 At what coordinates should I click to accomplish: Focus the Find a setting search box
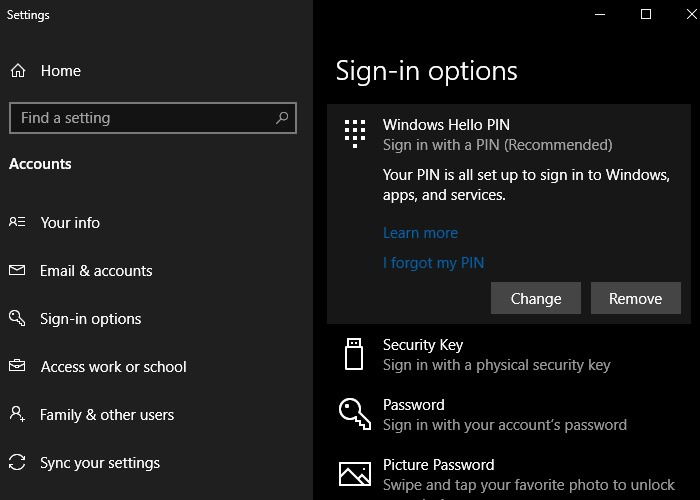(x=153, y=118)
